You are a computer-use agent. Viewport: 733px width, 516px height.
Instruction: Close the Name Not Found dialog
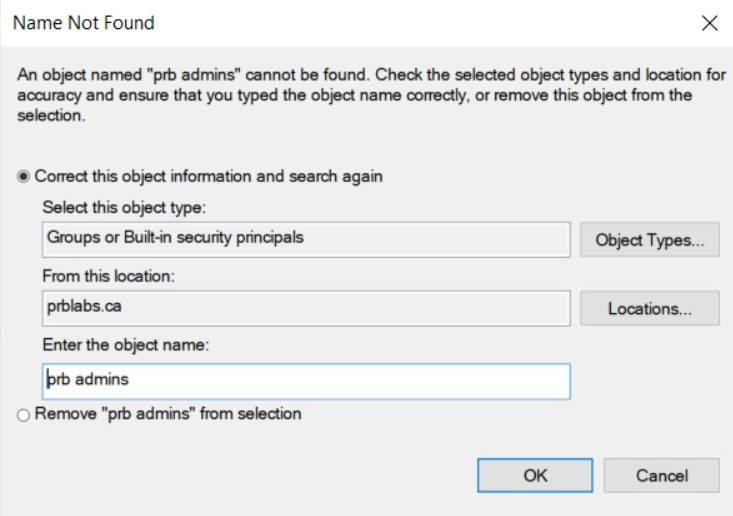tap(710, 21)
